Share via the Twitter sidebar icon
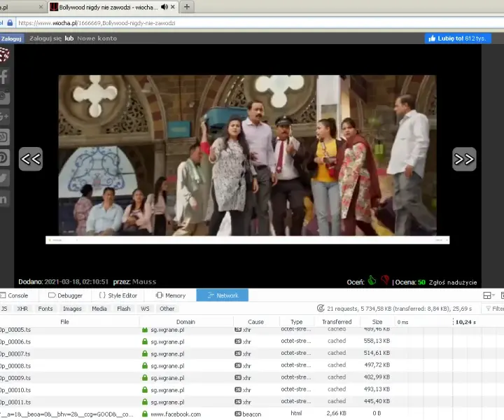Screen dimensions: 504x420 (x=4, y=178)
